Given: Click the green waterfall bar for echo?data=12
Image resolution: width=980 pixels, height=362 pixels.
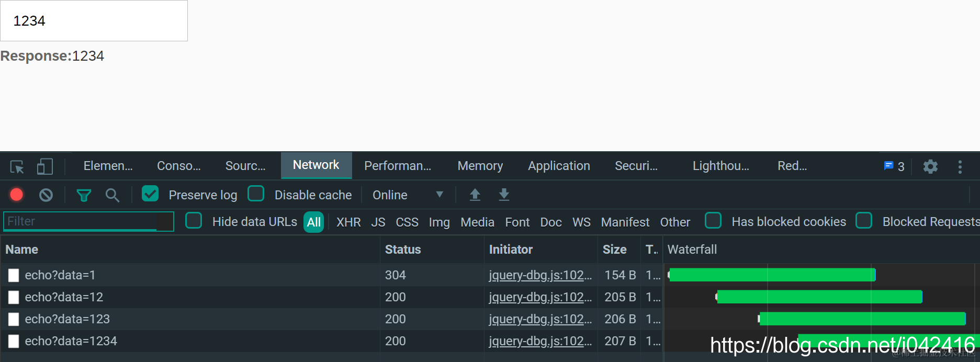Looking at the screenshot, I should point(819,297).
